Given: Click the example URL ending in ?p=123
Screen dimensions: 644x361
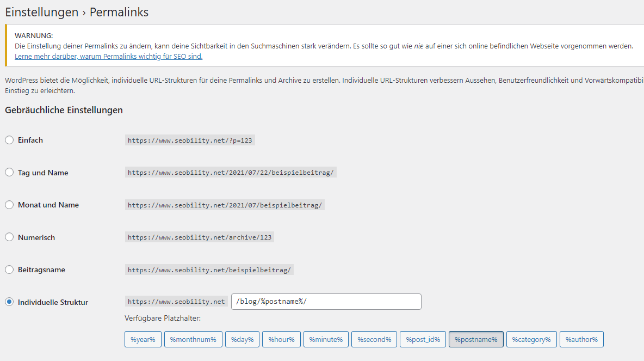Looking at the screenshot, I should tap(190, 140).
